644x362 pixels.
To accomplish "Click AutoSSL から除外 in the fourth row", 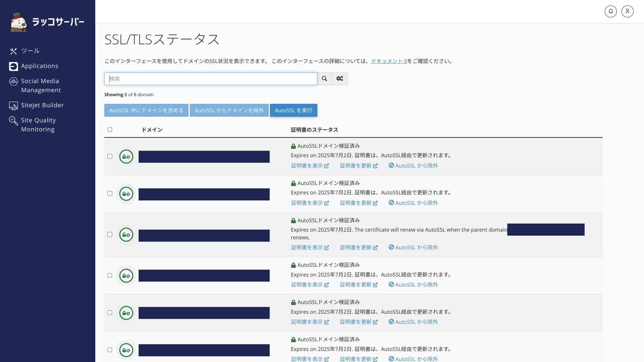I will [x=413, y=285].
